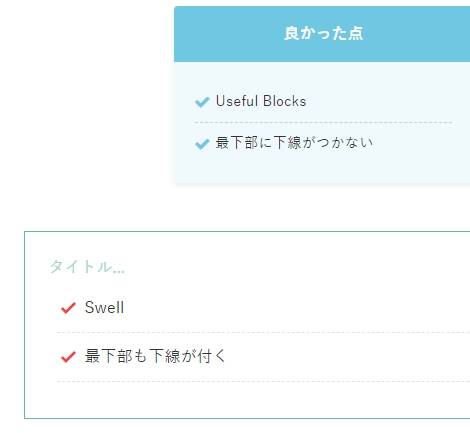This screenshot has width=470, height=433.
Task: Click the blue checkmark beside Useful Blocks
Action: (x=202, y=102)
